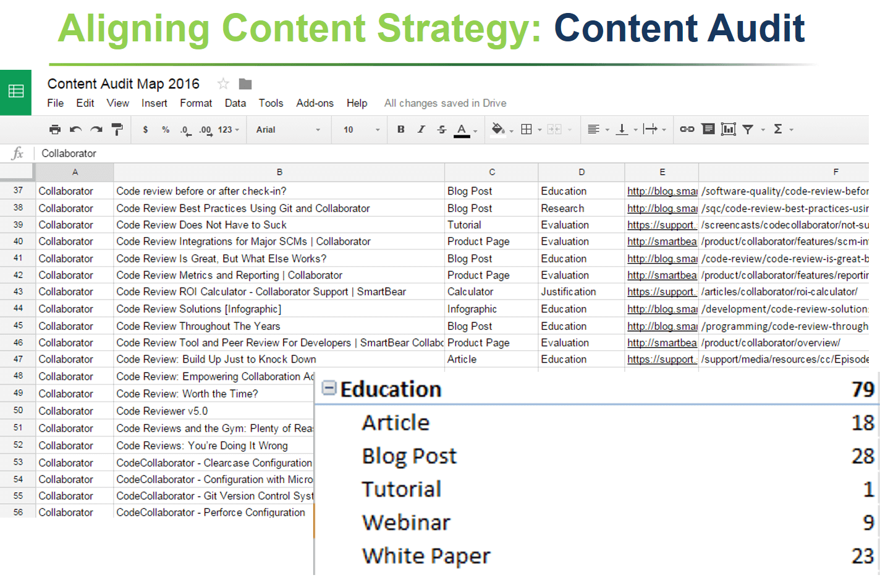
Task: Click the Google Sheets home icon
Action: point(15,92)
